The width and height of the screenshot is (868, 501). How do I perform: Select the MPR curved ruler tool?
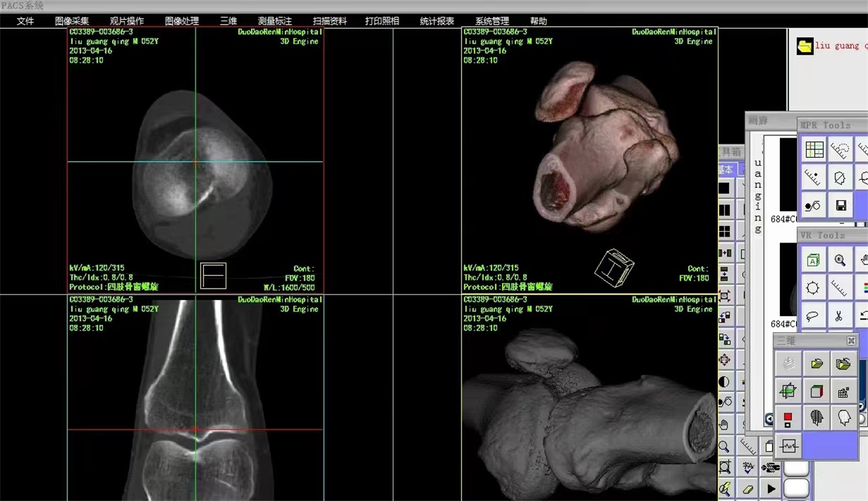click(x=840, y=150)
